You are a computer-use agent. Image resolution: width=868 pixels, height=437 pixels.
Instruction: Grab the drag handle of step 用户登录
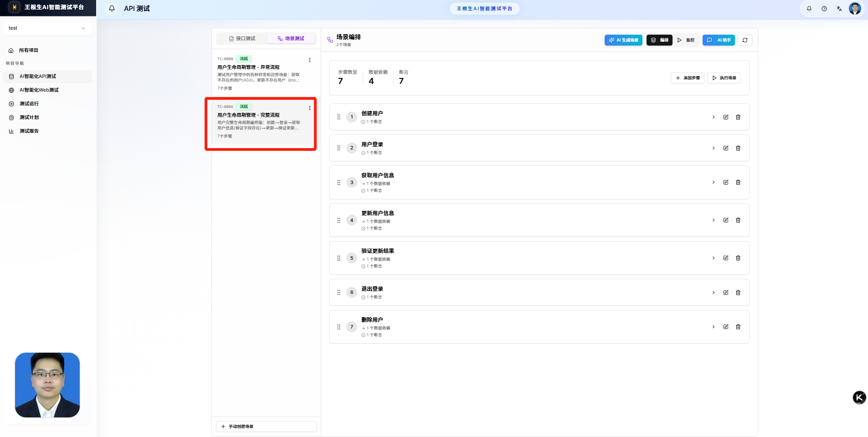pyautogui.click(x=339, y=148)
